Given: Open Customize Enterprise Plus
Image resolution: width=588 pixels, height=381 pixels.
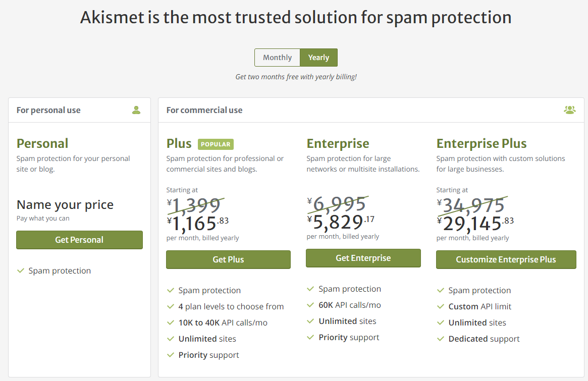Looking at the screenshot, I should (506, 259).
